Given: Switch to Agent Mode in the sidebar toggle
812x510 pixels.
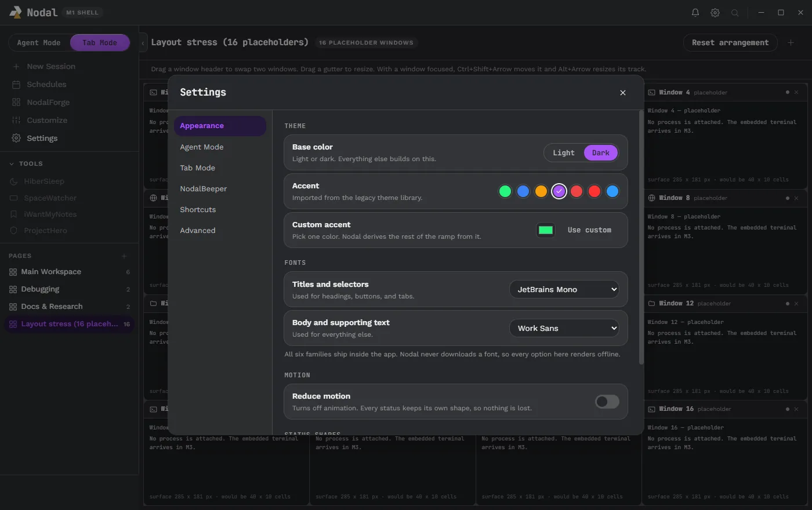Looking at the screenshot, I should tap(39, 42).
